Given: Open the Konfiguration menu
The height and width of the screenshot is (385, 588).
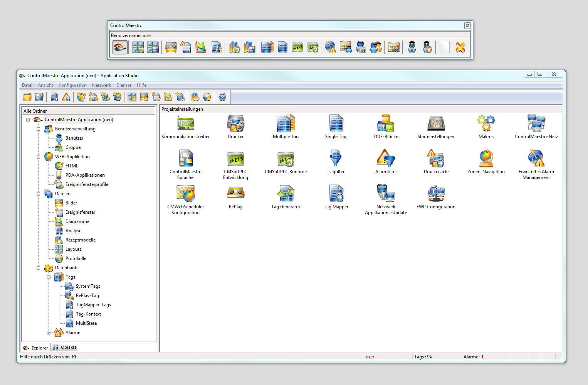Looking at the screenshot, I should (x=72, y=85).
